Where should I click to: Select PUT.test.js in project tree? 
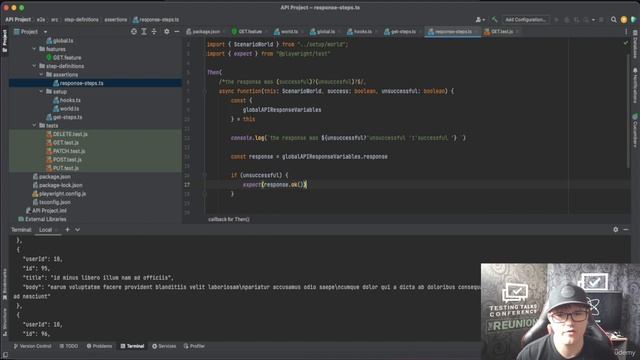65,168
